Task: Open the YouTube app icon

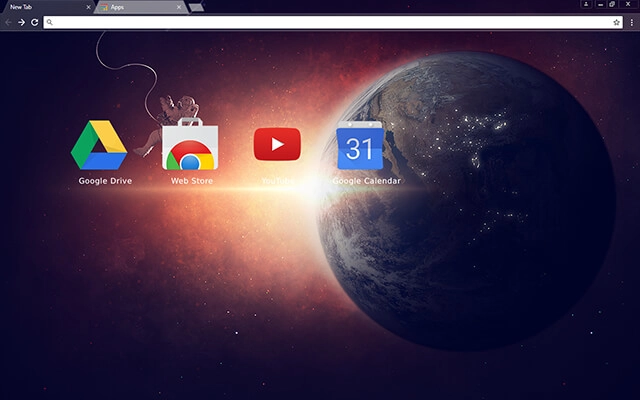Action: point(277,144)
